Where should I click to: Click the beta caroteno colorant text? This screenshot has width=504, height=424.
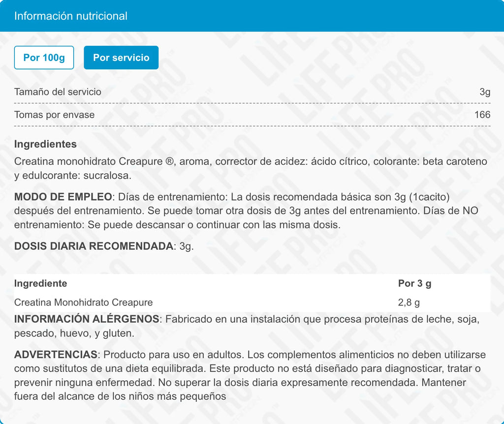tap(455, 161)
